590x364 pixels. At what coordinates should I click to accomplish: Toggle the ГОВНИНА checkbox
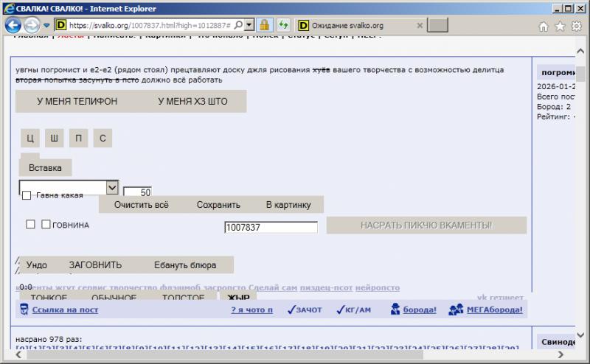pyautogui.click(x=46, y=225)
